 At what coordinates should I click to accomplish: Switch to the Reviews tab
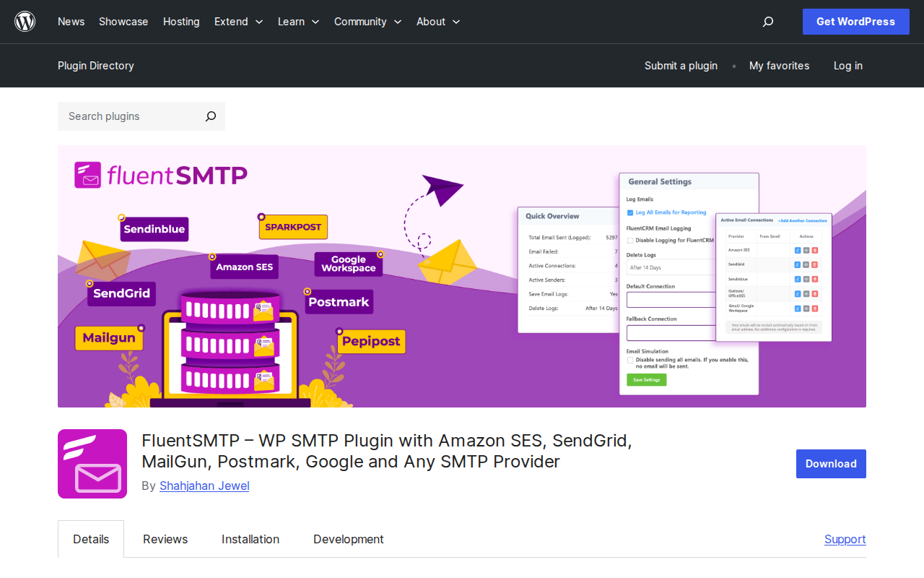[165, 539]
